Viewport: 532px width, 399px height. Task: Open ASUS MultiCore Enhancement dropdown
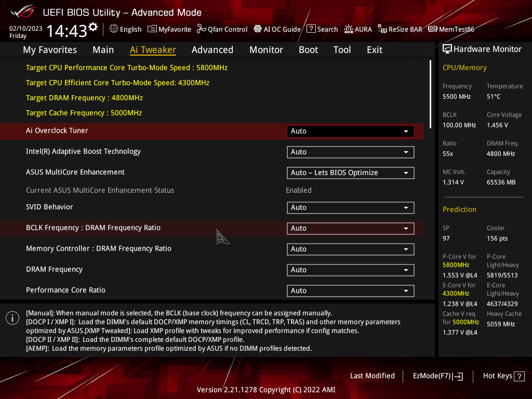point(351,172)
